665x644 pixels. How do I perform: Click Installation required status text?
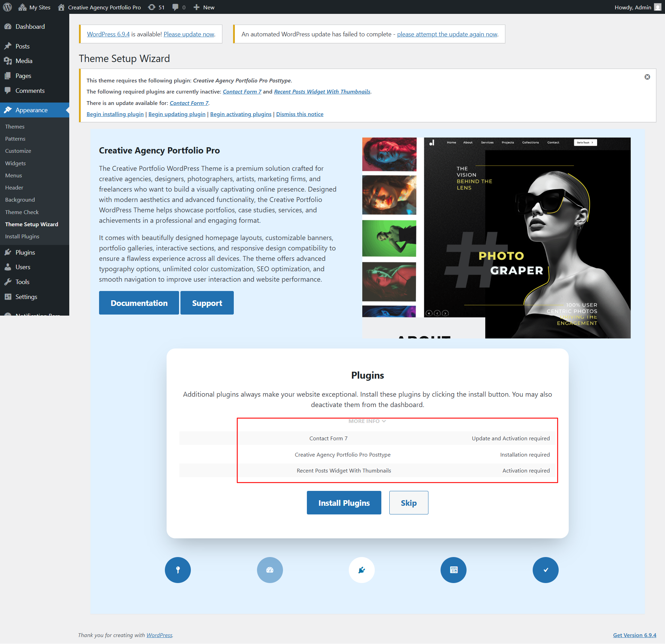525,455
